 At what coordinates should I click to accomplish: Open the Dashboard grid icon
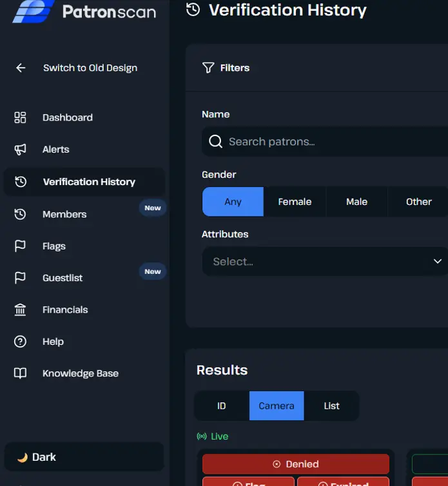click(20, 117)
